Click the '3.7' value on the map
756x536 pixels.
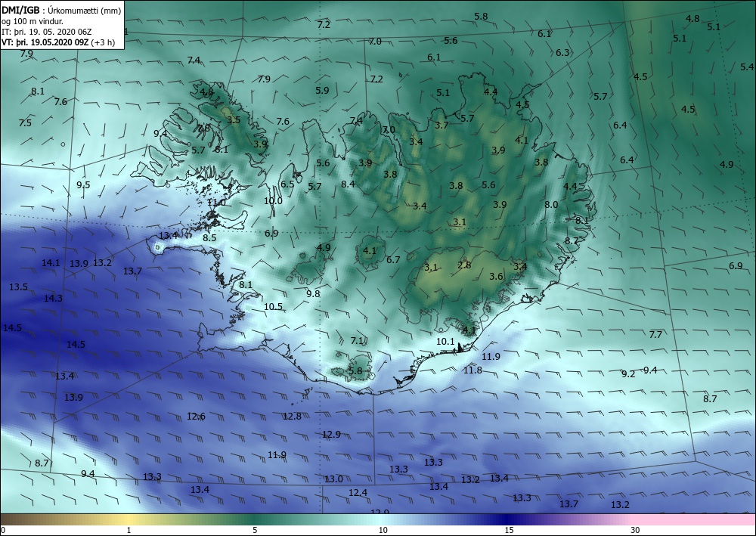click(442, 125)
